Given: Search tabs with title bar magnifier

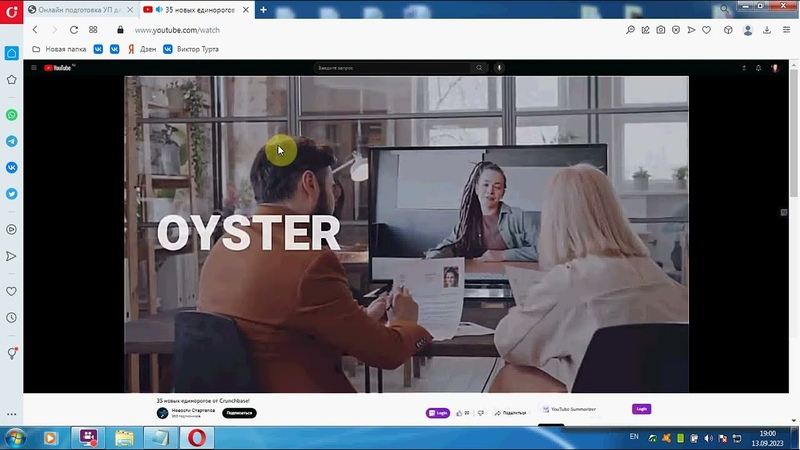Looking at the screenshot, I should (x=724, y=9).
